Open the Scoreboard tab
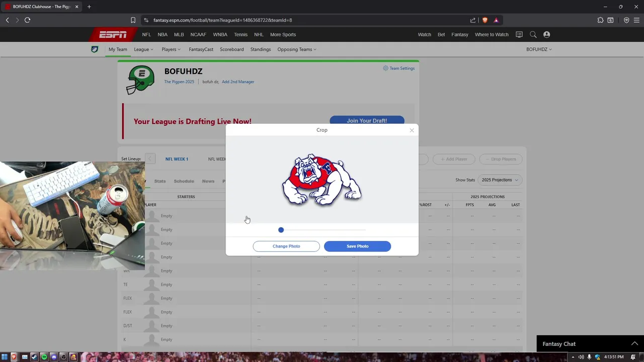Screen dimensions: 644x362 point(231,49)
